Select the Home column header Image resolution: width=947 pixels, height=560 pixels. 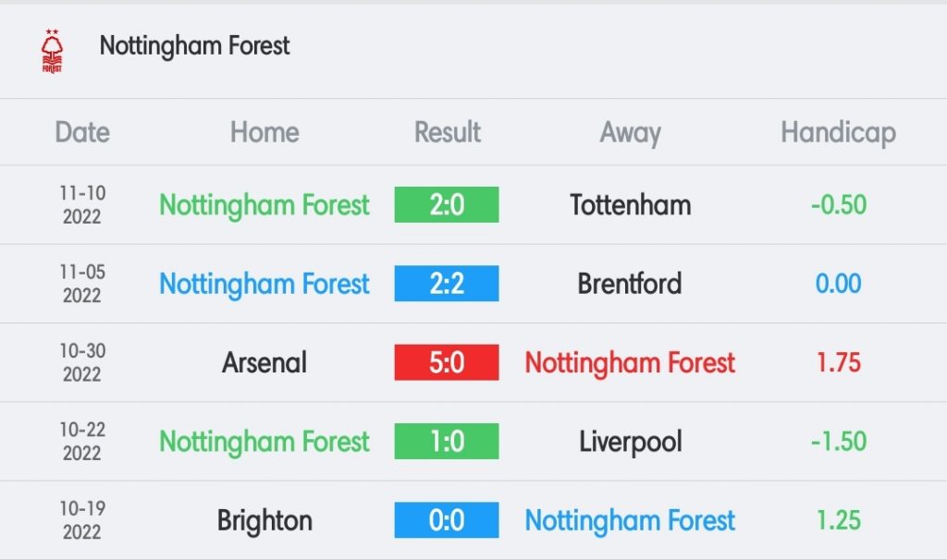[x=264, y=132]
